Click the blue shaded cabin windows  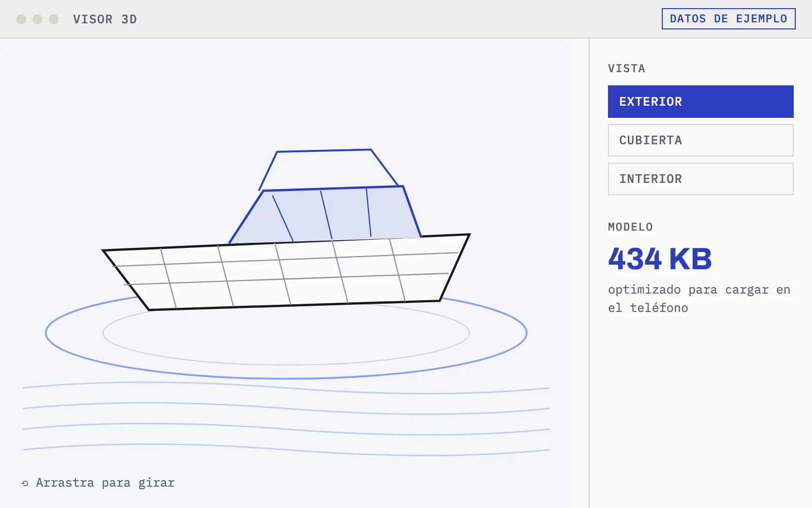[325, 214]
